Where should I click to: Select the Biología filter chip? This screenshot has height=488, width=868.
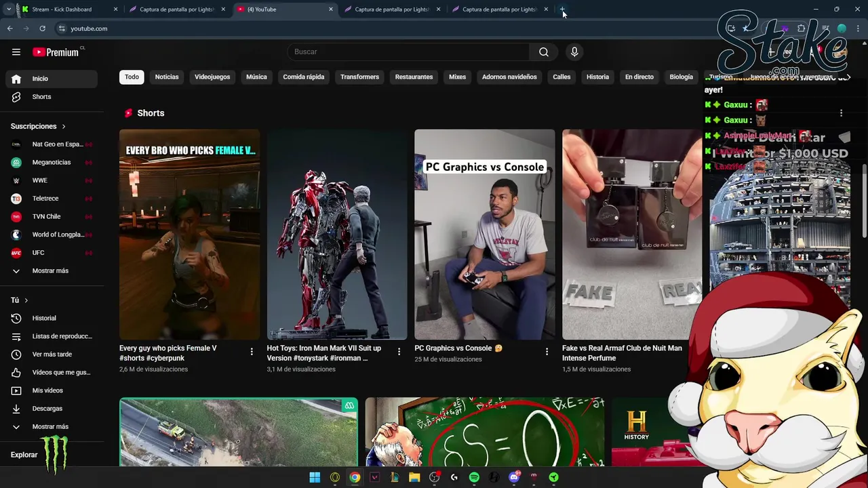(681, 77)
